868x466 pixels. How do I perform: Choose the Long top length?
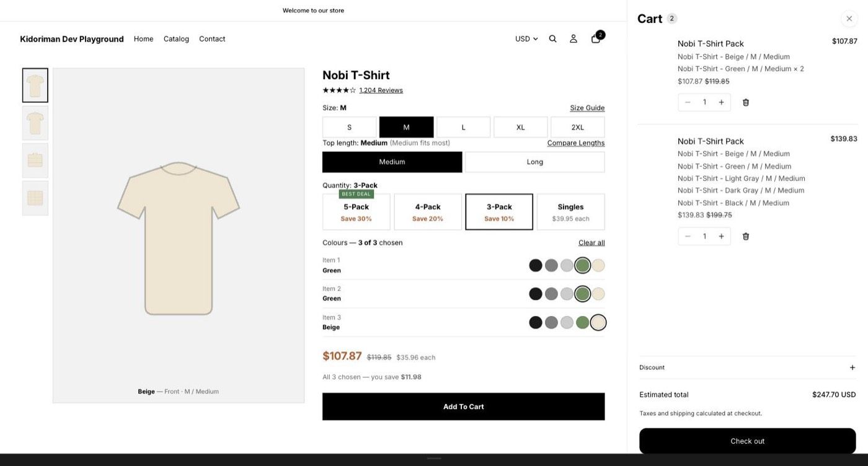point(534,162)
